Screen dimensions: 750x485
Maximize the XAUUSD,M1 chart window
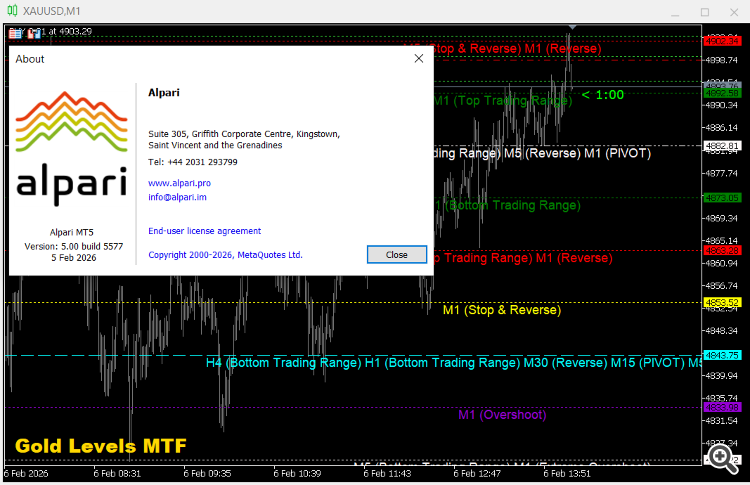pos(705,12)
